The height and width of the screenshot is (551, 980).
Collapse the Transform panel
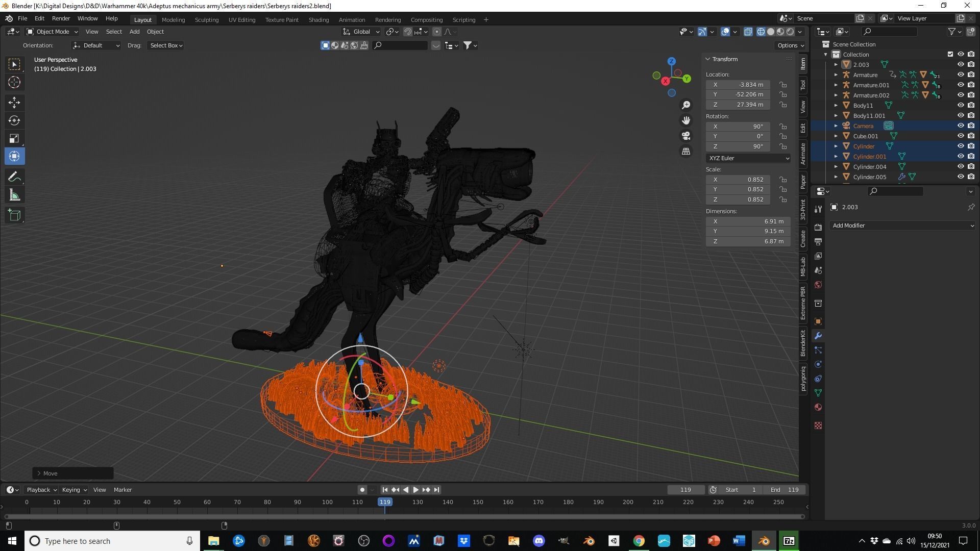pos(708,59)
